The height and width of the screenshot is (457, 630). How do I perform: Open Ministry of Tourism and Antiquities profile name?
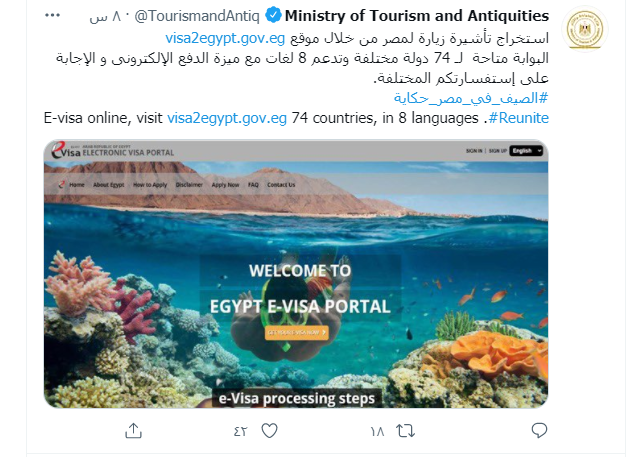click(417, 16)
